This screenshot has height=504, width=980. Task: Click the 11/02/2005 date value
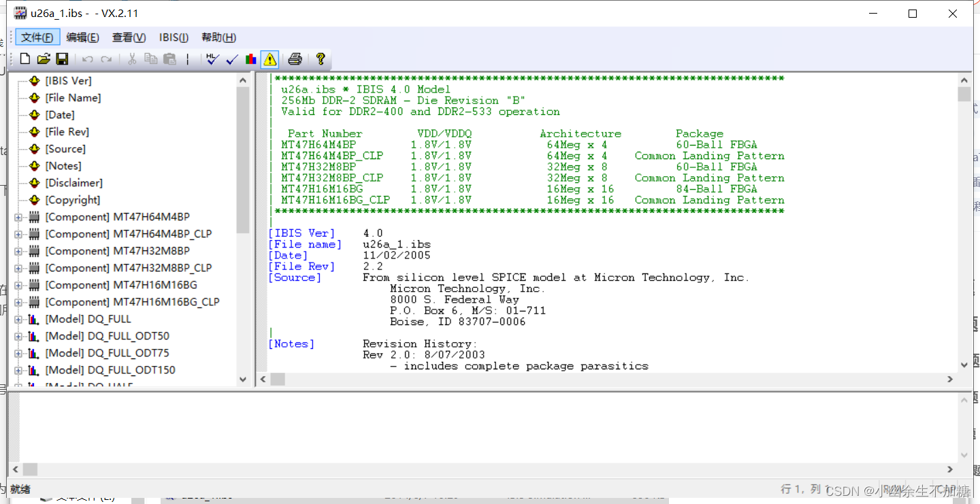(397, 255)
